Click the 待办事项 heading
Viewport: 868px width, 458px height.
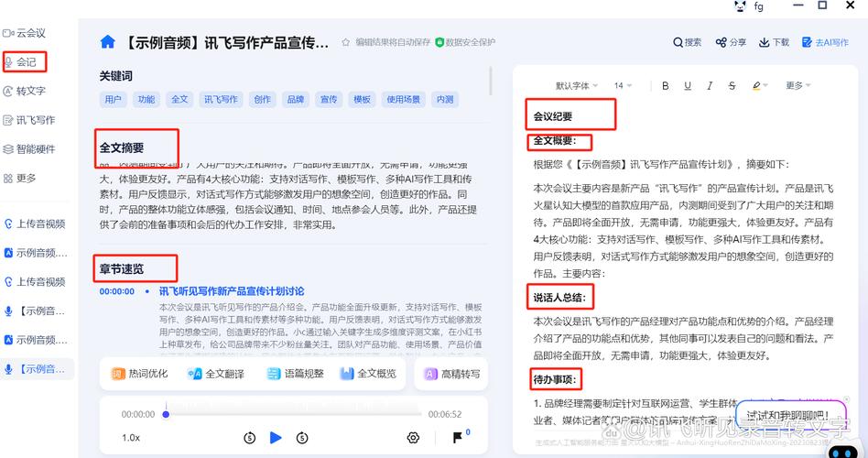coord(555,379)
